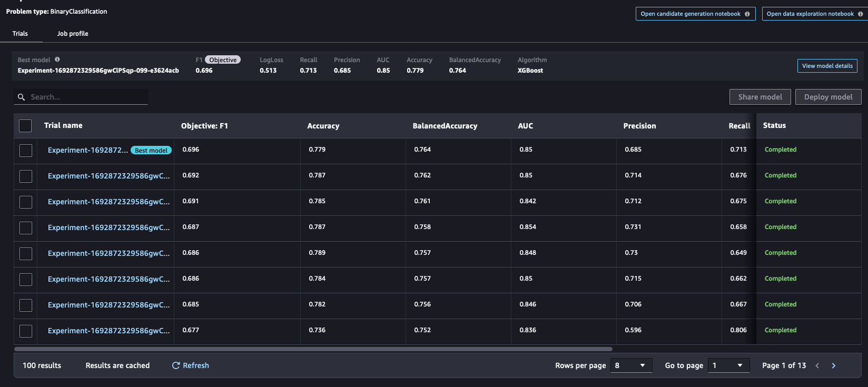The width and height of the screenshot is (868, 387).
Task: Open candidate generation notebook
Action: point(696,14)
